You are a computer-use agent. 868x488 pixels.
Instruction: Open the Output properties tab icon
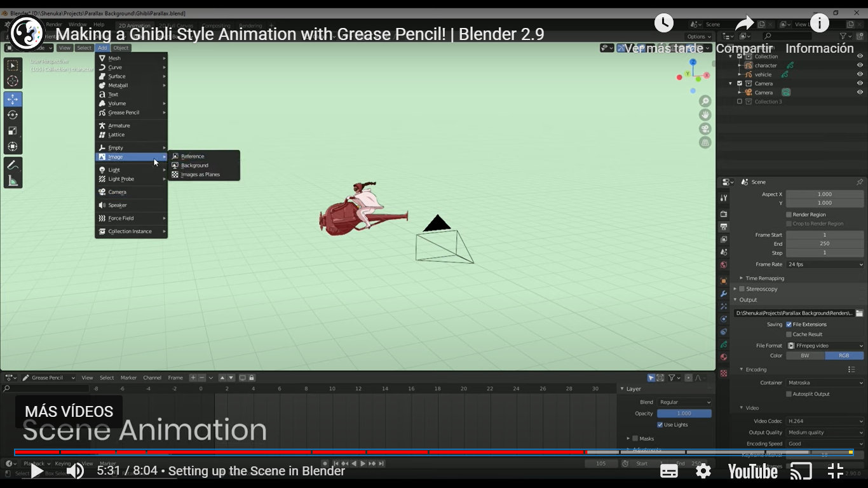click(x=724, y=227)
